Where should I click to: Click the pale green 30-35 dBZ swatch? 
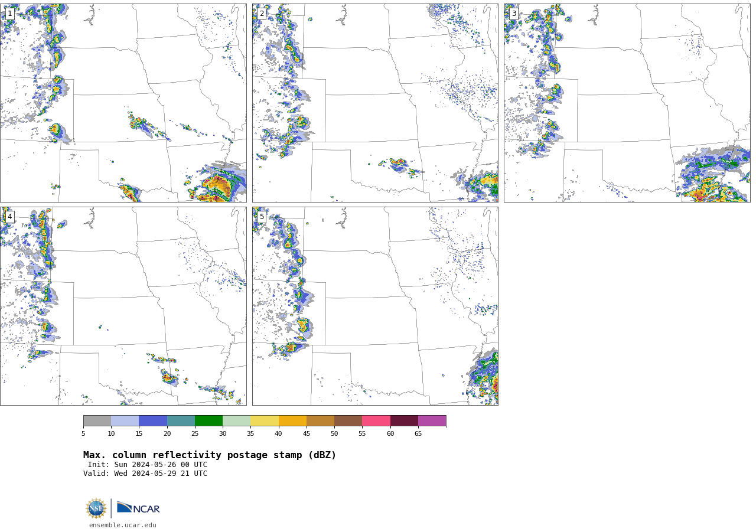(236, 420)
